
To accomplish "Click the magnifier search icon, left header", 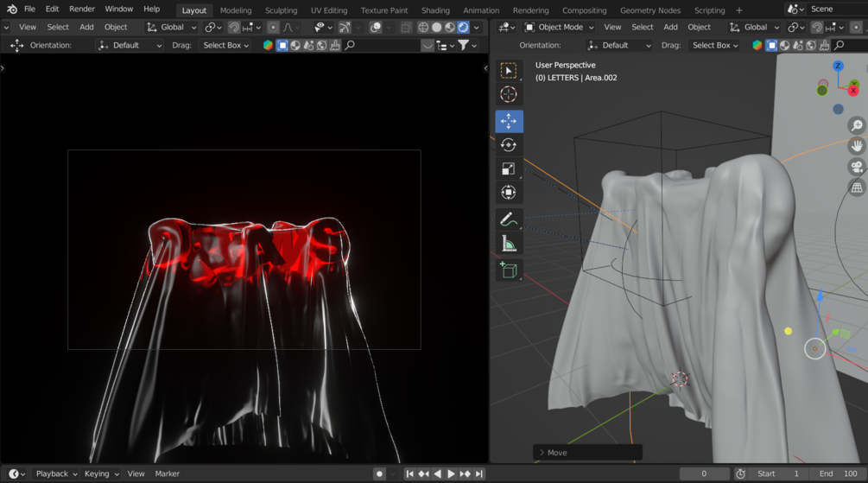I will [350, 46].
